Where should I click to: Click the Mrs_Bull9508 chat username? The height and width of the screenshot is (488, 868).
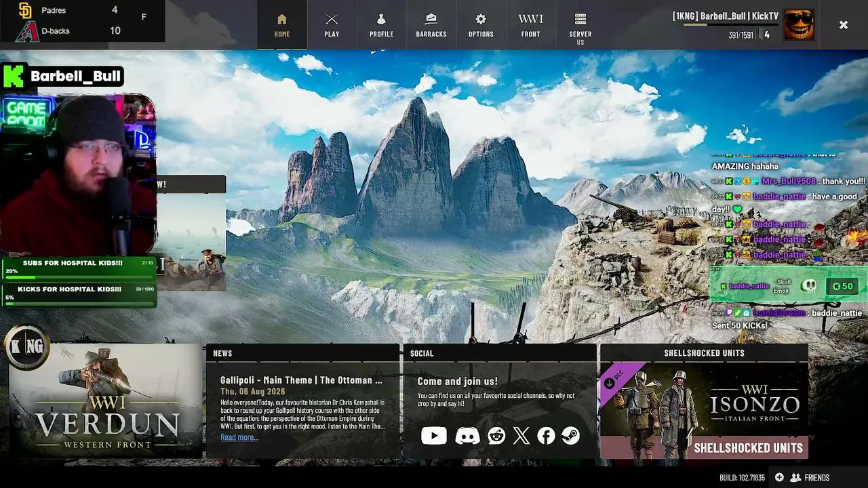pos(789,182)
